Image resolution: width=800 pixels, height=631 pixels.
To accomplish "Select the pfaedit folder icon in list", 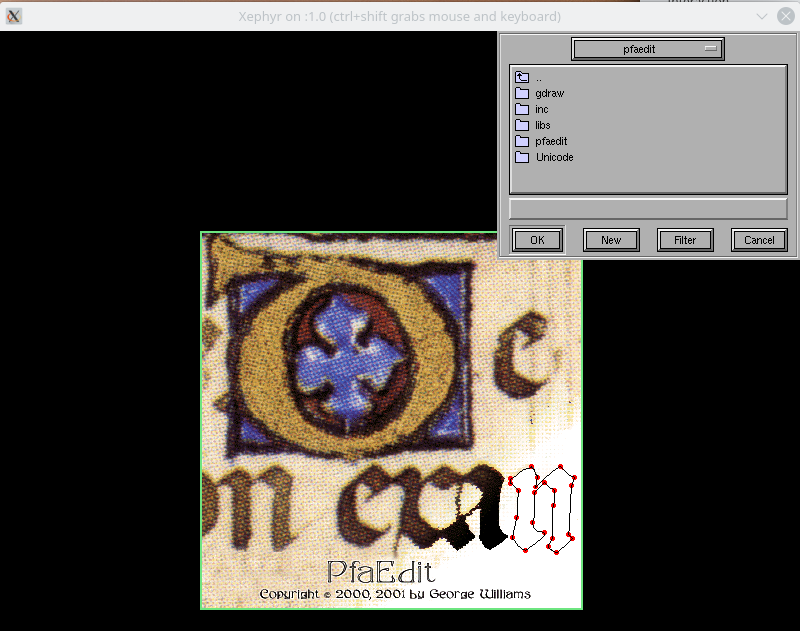I will point(521,141).
